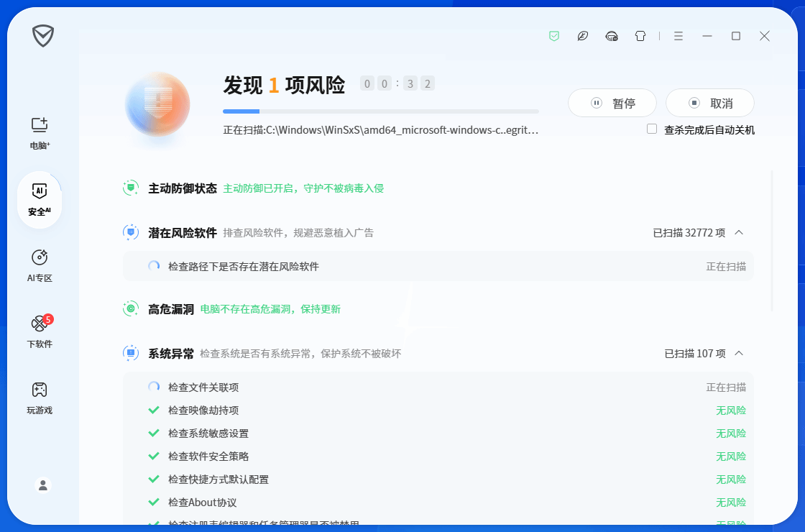
Task: Click the green shield status icon
Action: 554,36
